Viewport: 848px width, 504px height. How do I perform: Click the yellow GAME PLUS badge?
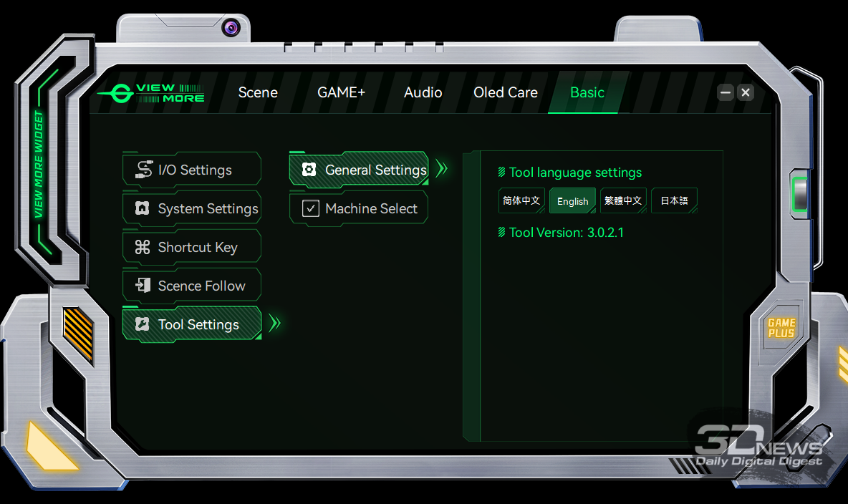[x=781, y=329]
